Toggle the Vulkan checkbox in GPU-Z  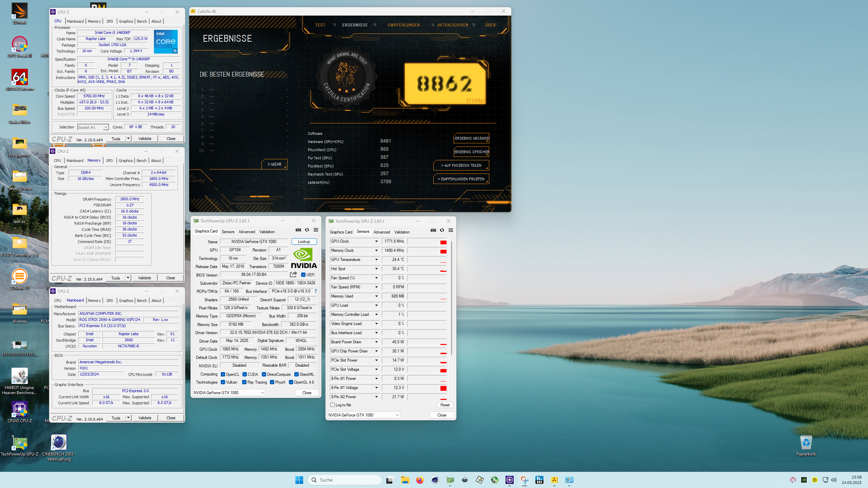(223, 382)
